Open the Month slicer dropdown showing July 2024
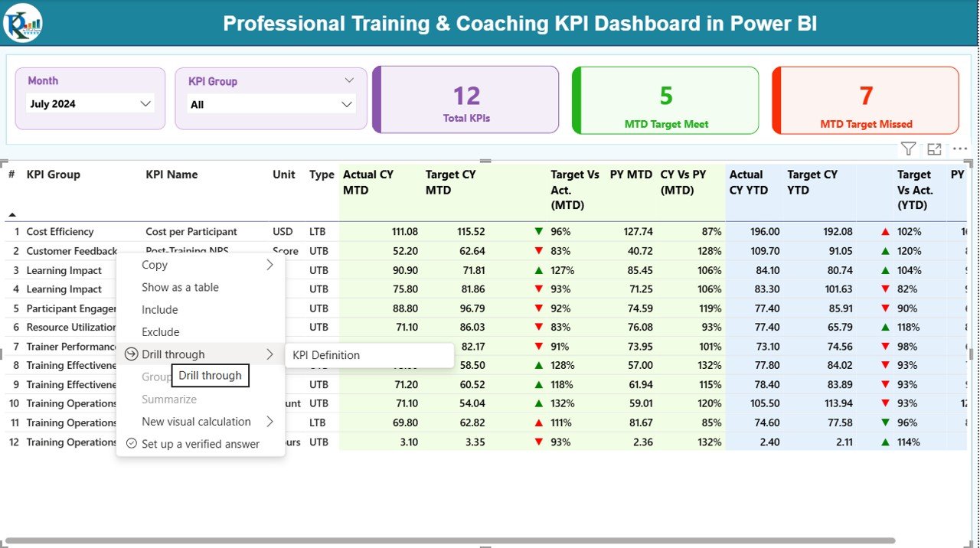 pos(146,103)
